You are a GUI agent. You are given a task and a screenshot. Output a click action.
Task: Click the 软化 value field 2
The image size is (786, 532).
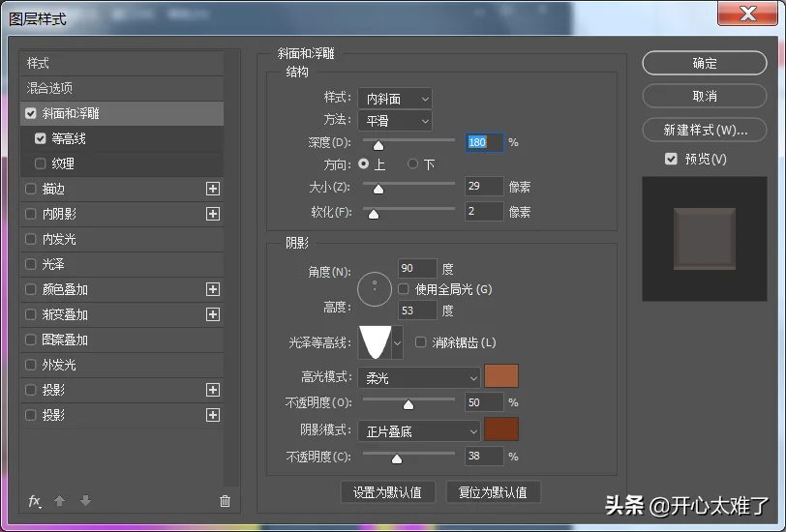pos(484,212)
